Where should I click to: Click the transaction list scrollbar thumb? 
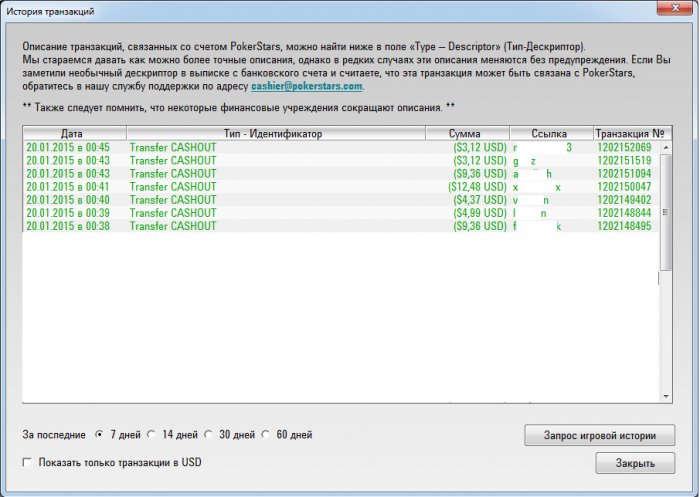(666, 212)
